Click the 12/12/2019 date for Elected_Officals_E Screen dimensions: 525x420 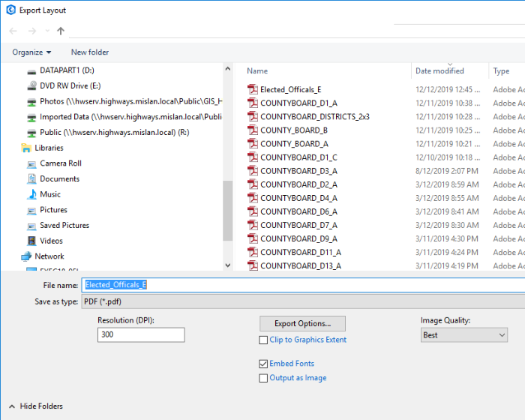tap(448, 90)
